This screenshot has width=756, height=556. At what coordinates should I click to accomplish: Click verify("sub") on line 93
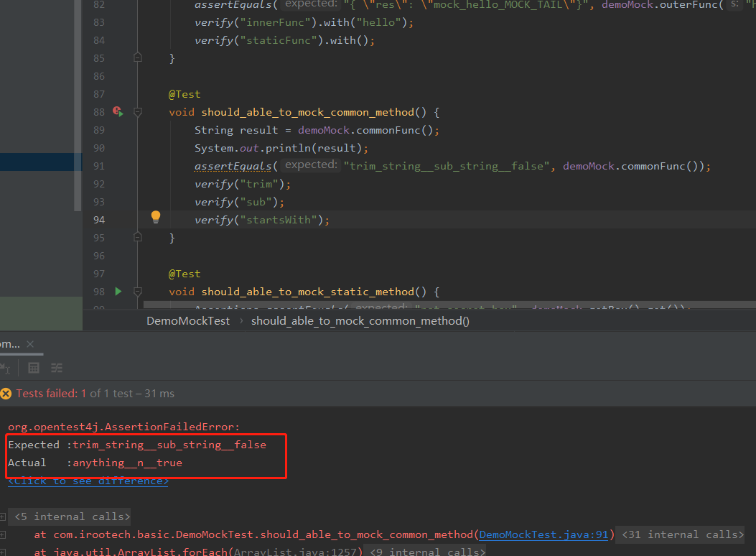tap(239, 202)
